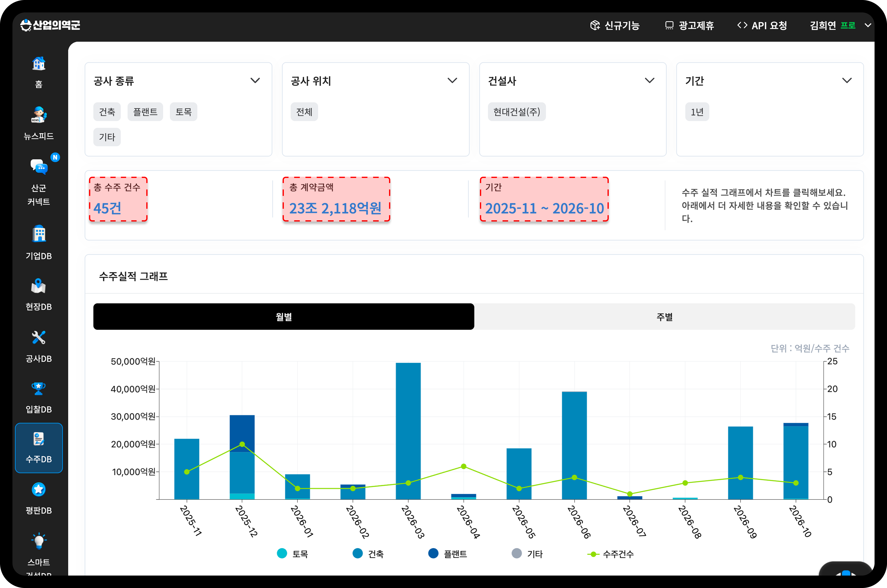
Task: Select the 월별 tab
Action: tap(284, 317)
